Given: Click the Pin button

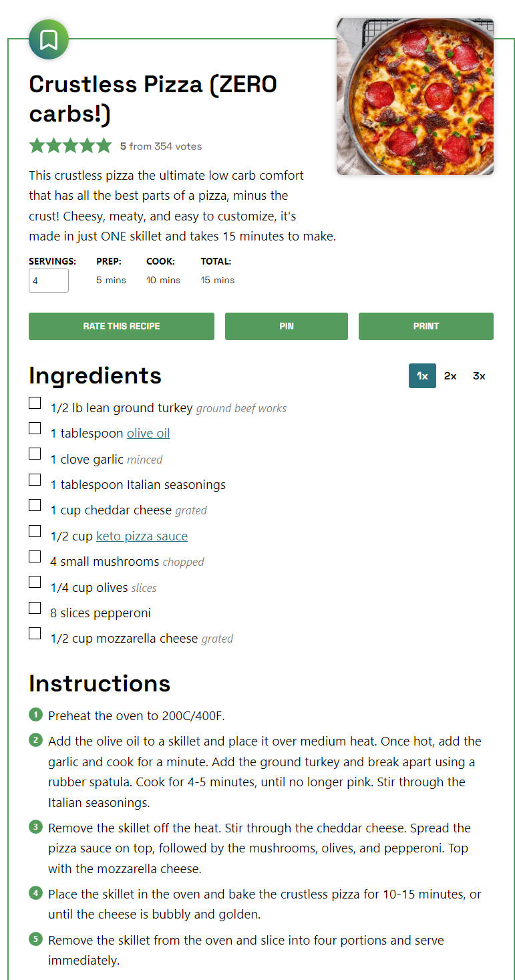Looking at the screenshot, I should [x=287, y=326].
